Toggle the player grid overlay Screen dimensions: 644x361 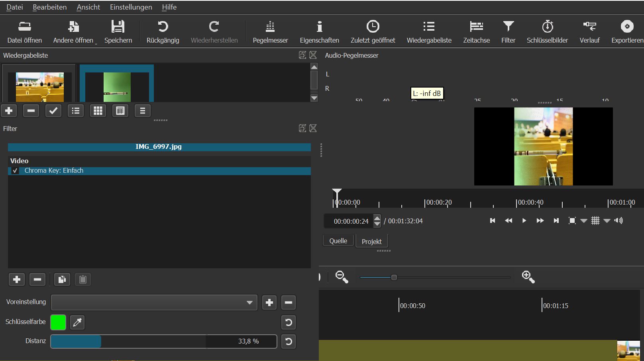pos(595,221)
